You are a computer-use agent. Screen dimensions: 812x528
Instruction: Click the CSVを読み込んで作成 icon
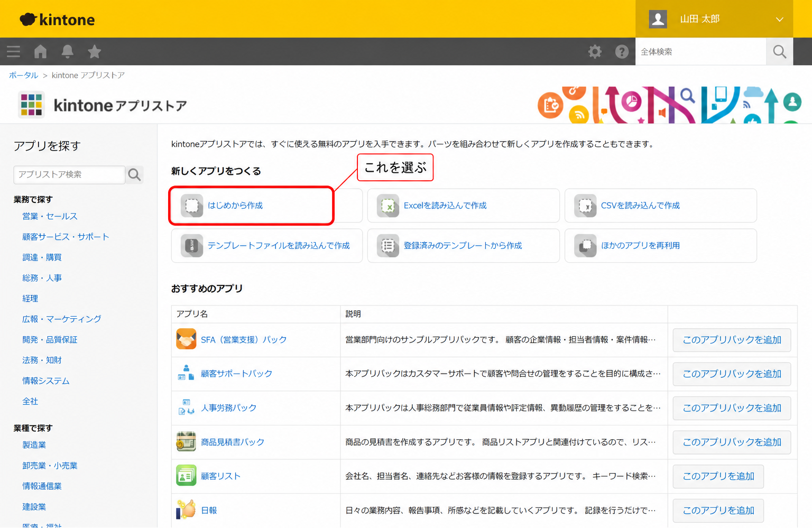tap(585, 206)
